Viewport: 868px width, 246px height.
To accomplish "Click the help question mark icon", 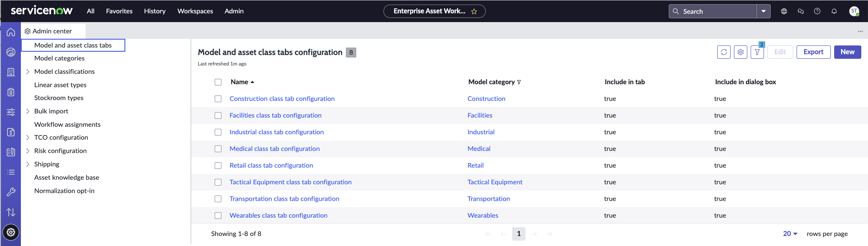I will pos(817,11).
